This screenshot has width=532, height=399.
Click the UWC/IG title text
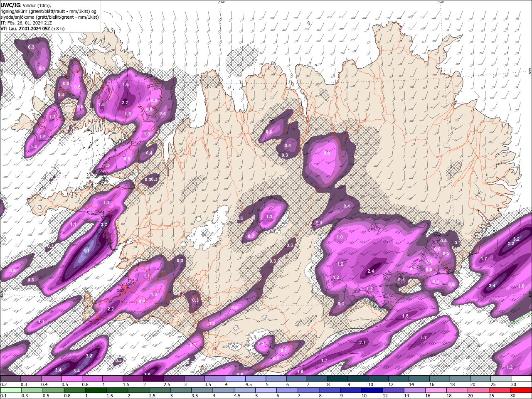click(x=10, y=5)
